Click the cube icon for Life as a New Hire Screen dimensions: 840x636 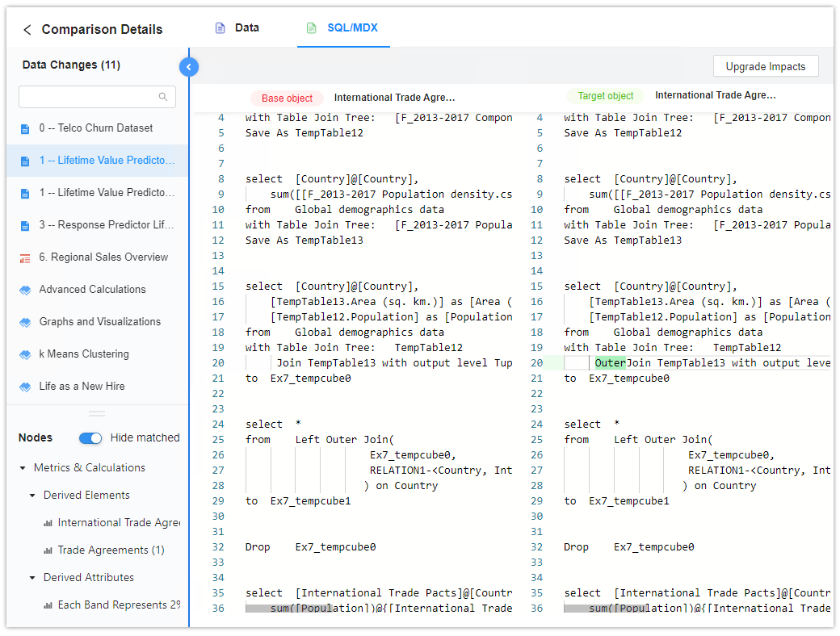[25, 387]
